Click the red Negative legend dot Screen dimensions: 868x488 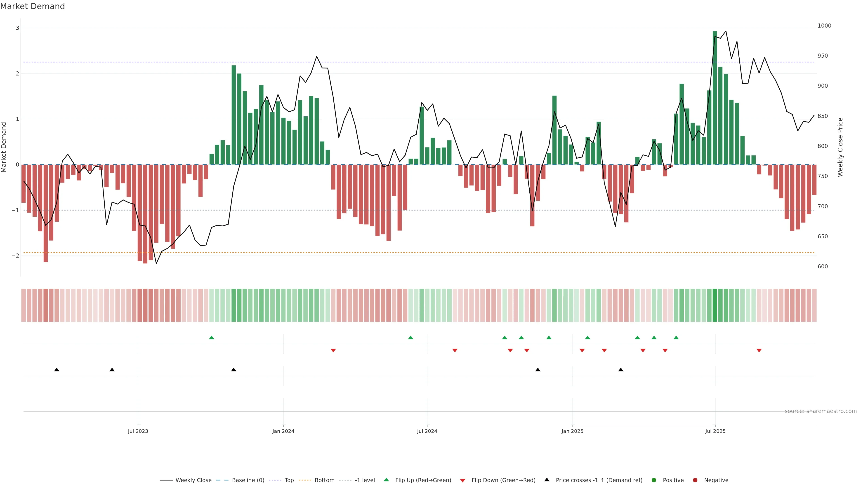[695, 480]
